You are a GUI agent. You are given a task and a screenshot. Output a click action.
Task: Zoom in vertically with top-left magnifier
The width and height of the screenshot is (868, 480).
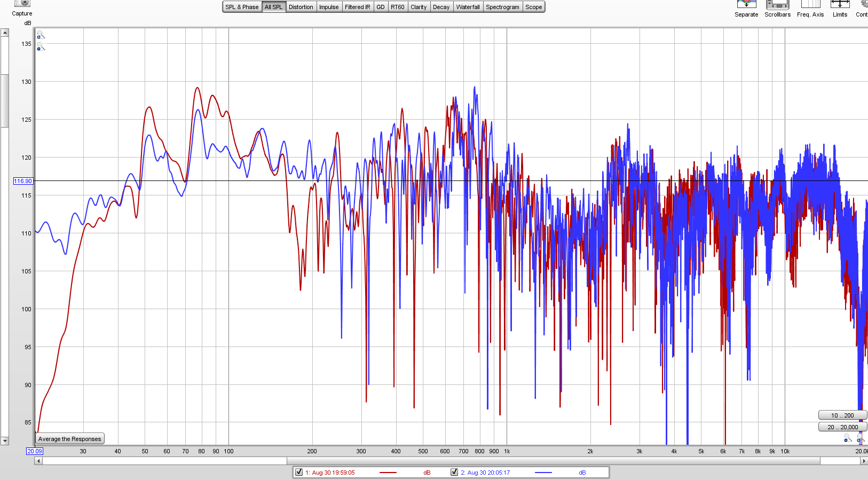[41, 35]
